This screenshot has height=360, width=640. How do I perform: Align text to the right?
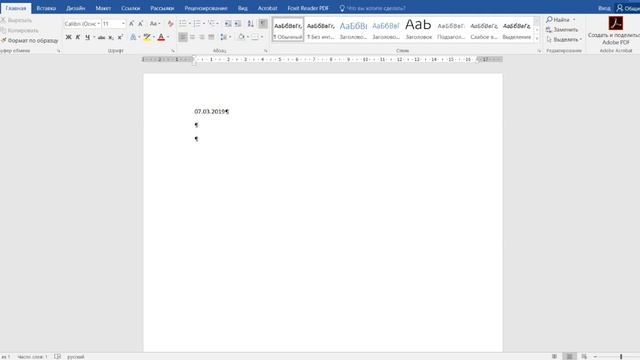[202, 37]
